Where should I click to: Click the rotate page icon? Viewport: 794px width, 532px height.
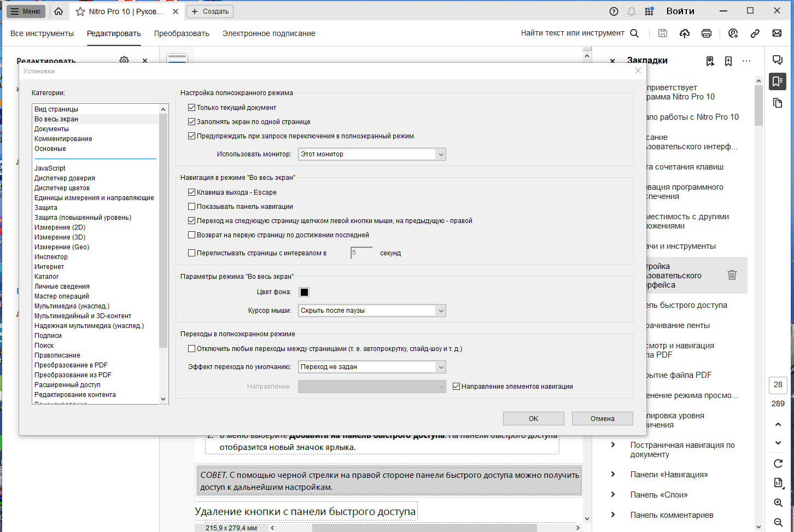(778, 463)
